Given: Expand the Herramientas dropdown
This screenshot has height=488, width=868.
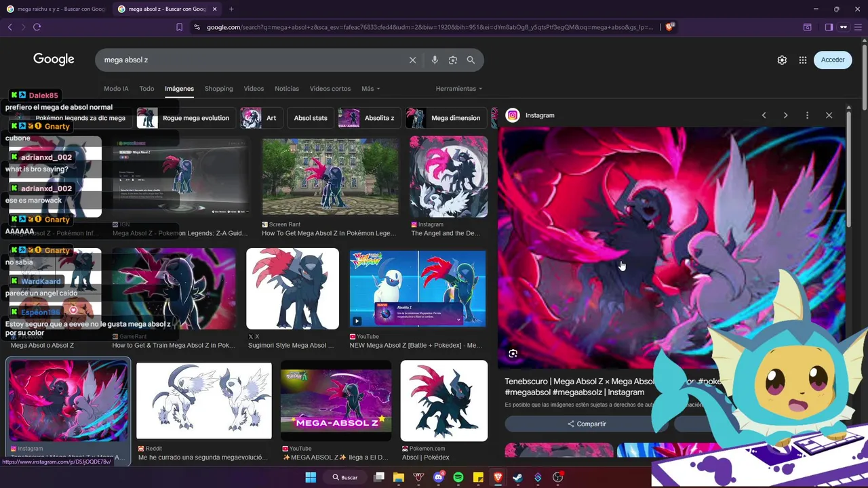Looking at the screenshot, I should (x=459, y=89).
